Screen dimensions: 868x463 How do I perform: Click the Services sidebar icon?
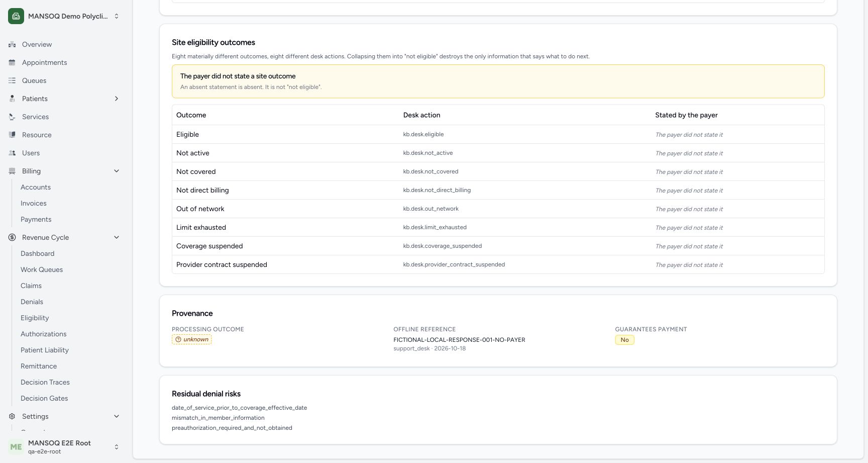click(12, 117)
